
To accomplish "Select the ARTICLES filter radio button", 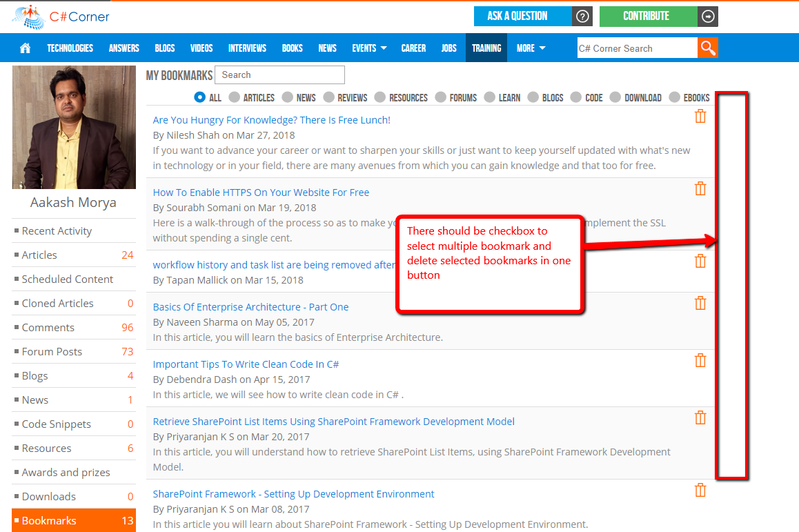I will (x=235, y=97).
